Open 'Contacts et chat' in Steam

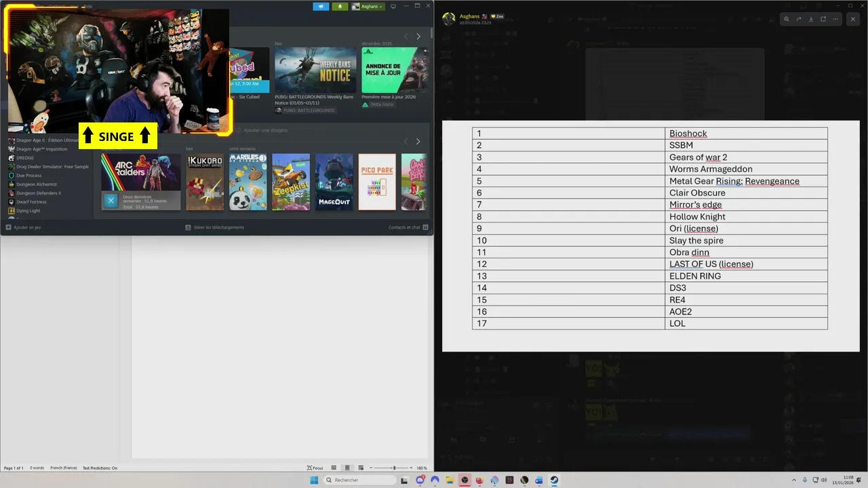click(x=408, y=228)
